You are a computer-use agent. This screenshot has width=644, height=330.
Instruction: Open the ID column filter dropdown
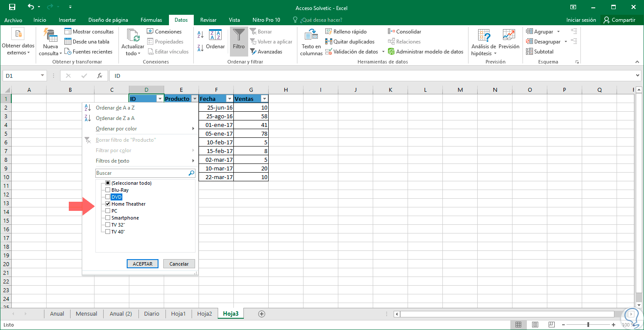point(160,99)
